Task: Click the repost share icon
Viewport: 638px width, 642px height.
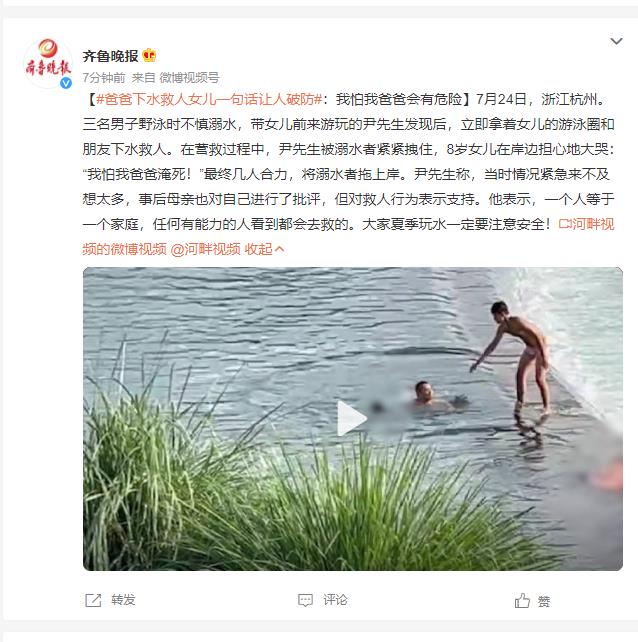Action: click(x=93, y=600)
